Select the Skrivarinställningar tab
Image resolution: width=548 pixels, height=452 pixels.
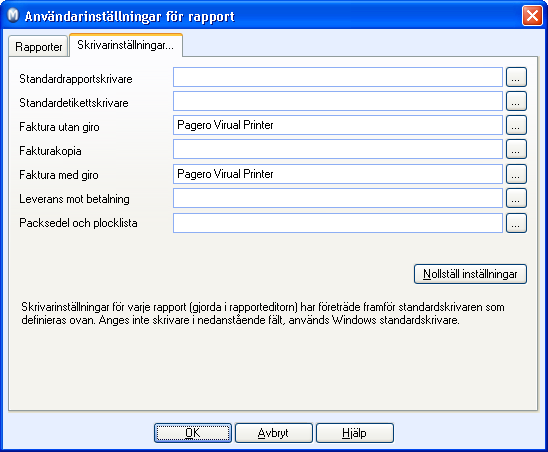pos(126,45)
